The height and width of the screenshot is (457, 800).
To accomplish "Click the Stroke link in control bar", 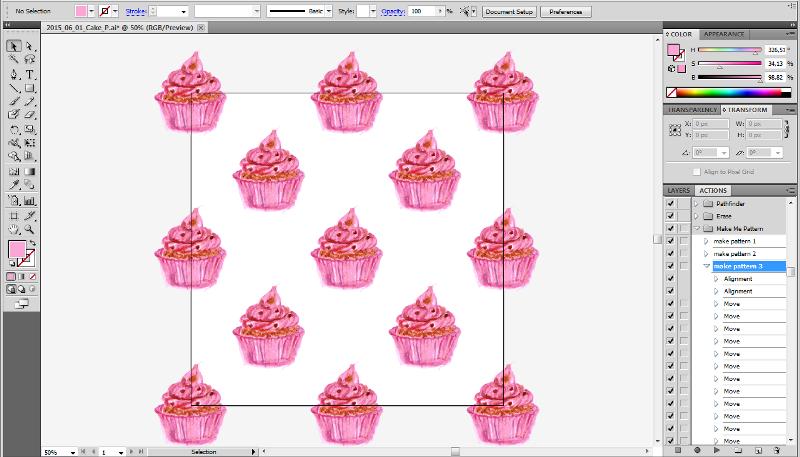I will pos(136,11).
